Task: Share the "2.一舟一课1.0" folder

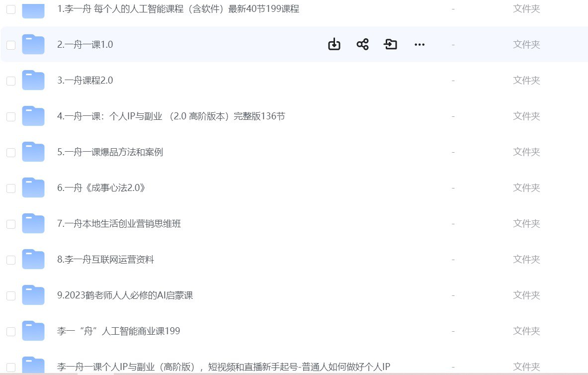Action: tap(362, 44)
